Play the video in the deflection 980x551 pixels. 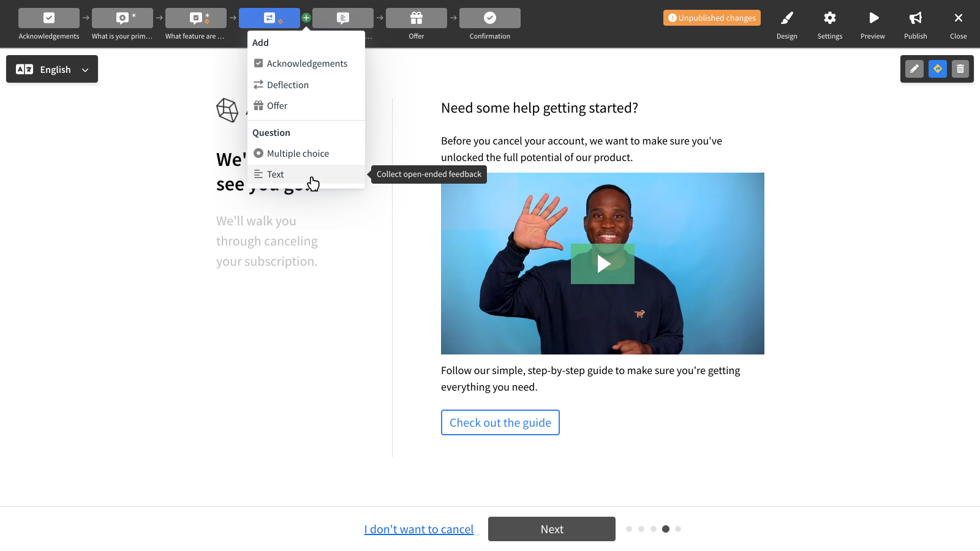pos(603,264)
